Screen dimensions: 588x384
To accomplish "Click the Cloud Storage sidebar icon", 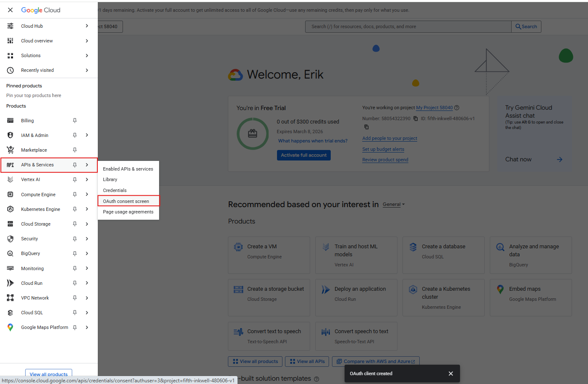I will [x=10, y=224].
